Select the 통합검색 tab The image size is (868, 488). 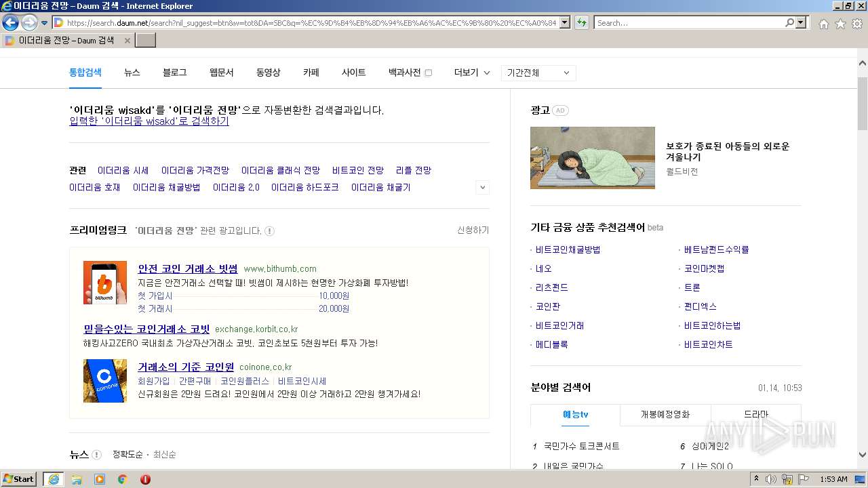pyautogui.click(x=85, y=73)
